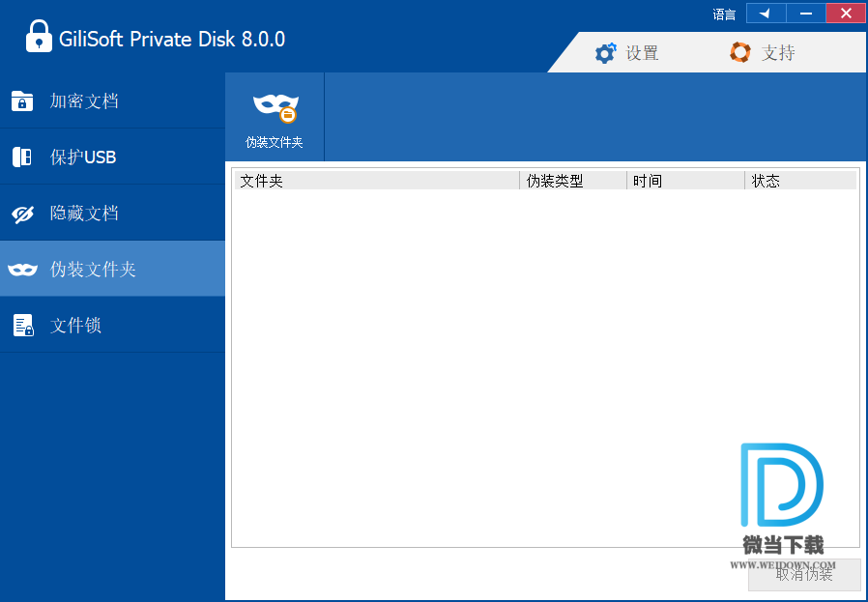
Task: Sort the list by the 文件夹 column
Action: point(377,181)
